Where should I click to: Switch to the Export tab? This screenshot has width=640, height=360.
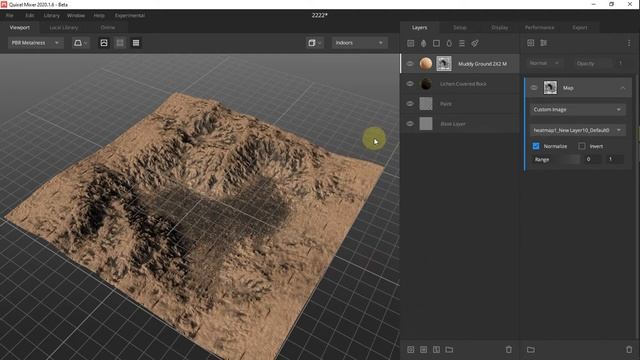click(x=580, y=27)
